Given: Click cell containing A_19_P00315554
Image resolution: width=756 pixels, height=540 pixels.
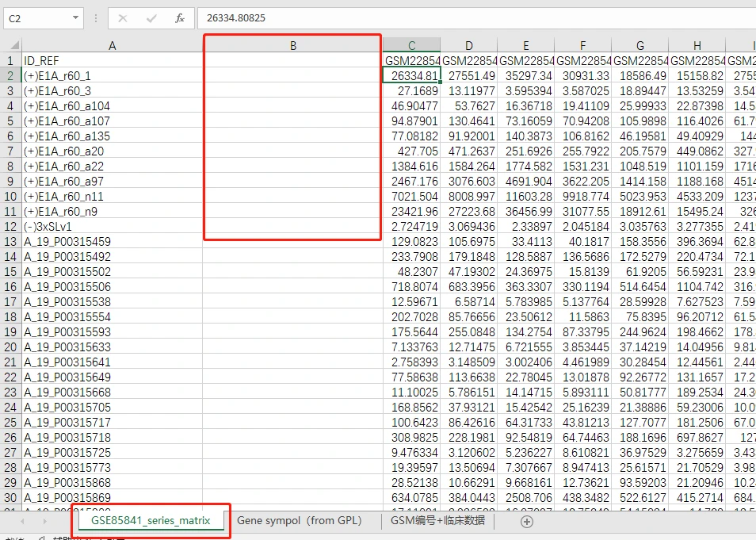Looking at the screenshot, I should (x=112, y=317).
